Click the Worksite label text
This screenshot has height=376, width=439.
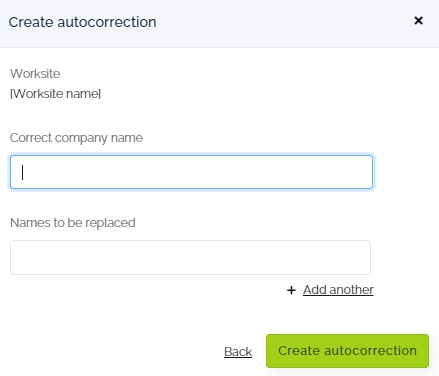pos(35,74)
